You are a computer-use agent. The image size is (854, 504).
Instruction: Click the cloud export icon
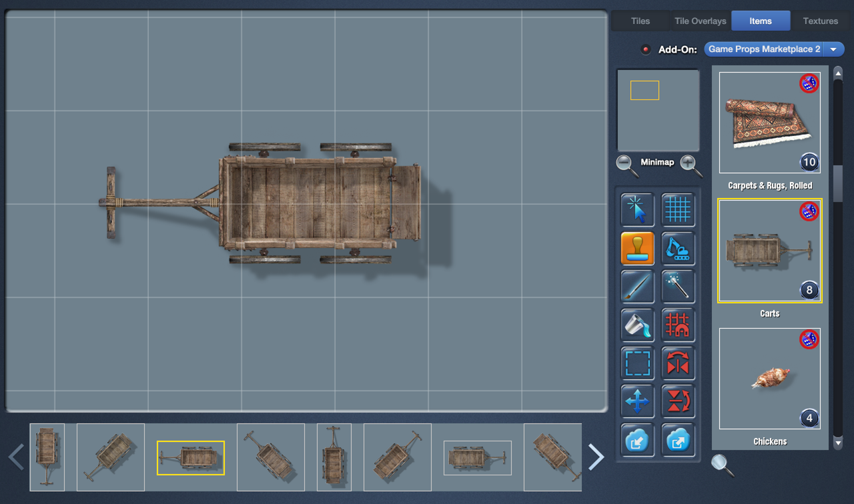(678, 439)
